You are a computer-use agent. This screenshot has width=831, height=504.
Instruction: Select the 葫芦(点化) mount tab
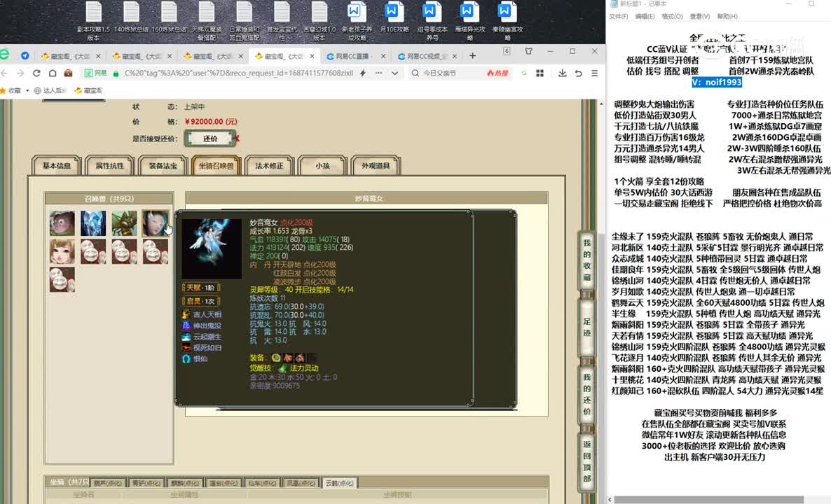pos(108,483)
